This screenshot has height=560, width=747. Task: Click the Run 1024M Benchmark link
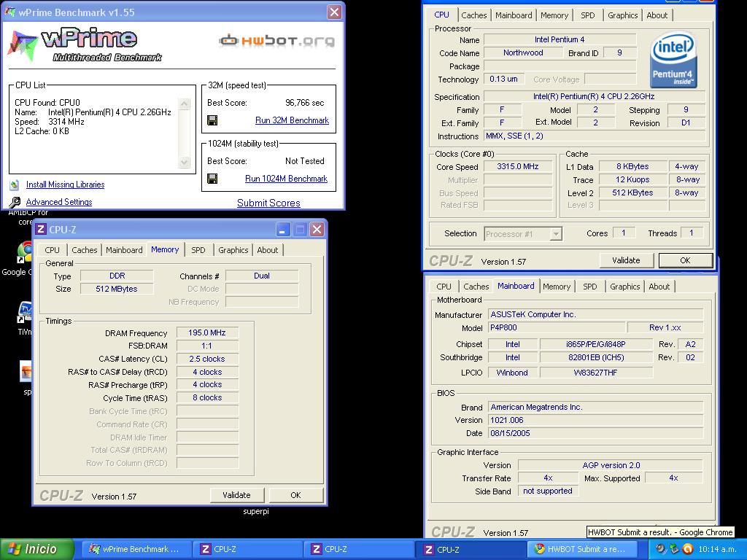(286, 179)
